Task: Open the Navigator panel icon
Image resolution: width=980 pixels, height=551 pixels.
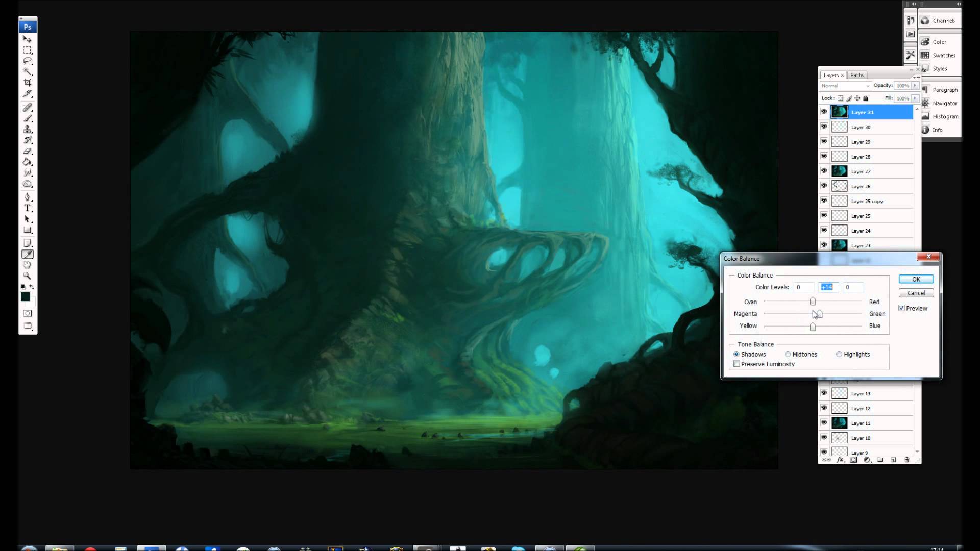Action: tap(925, 103)
